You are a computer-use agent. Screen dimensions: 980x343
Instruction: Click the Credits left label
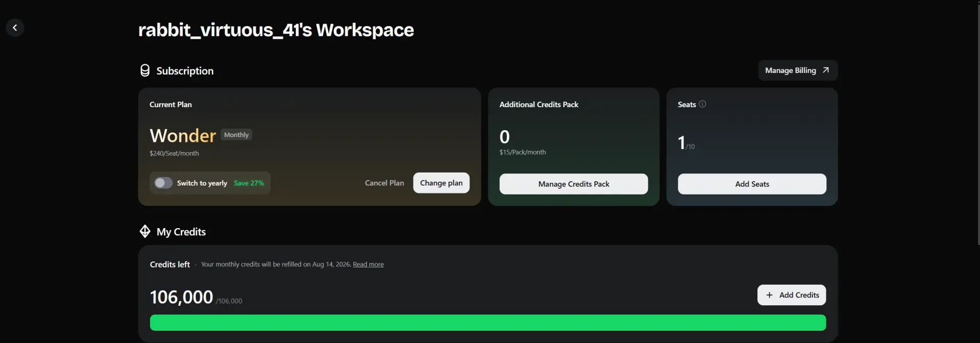[x=169, y=264]
